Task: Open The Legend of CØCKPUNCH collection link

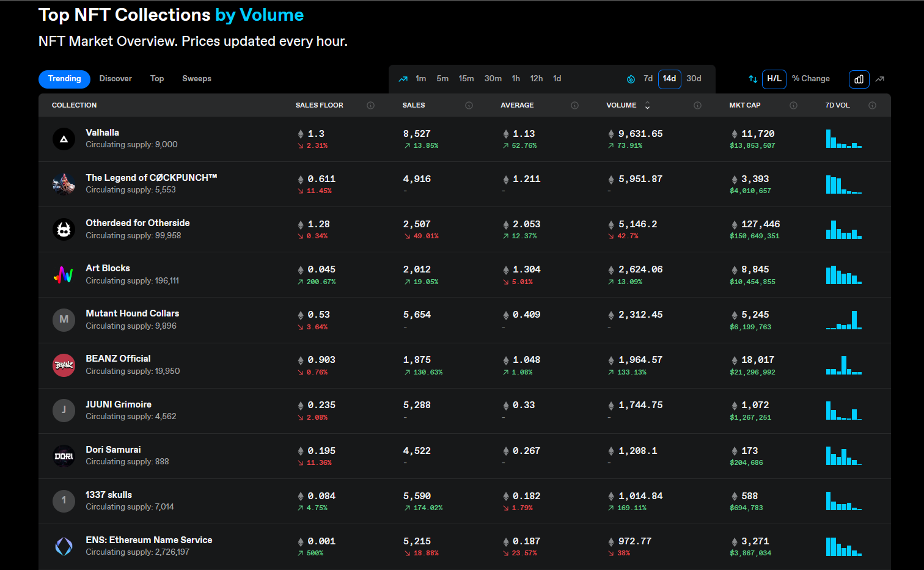Action: [151, 178]
